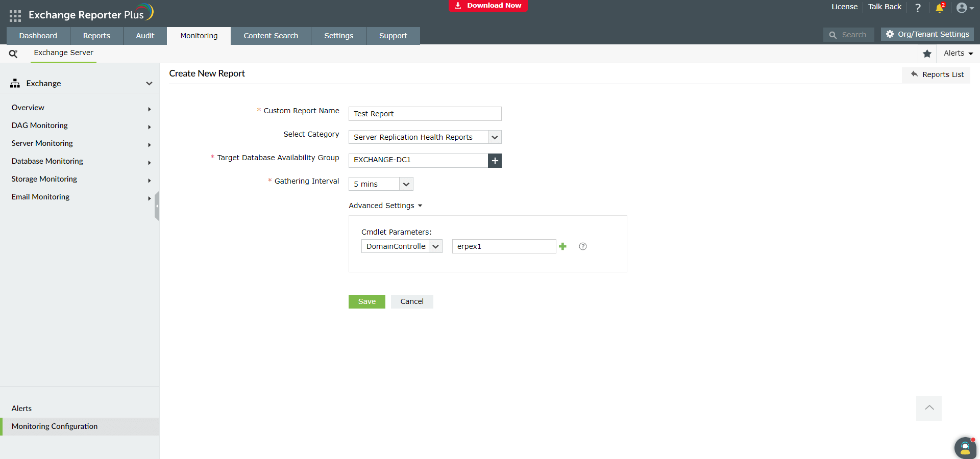Viewport: 980px width, 459px height.
Task: Open the user account avatar menu
Action: pos(965,8)
